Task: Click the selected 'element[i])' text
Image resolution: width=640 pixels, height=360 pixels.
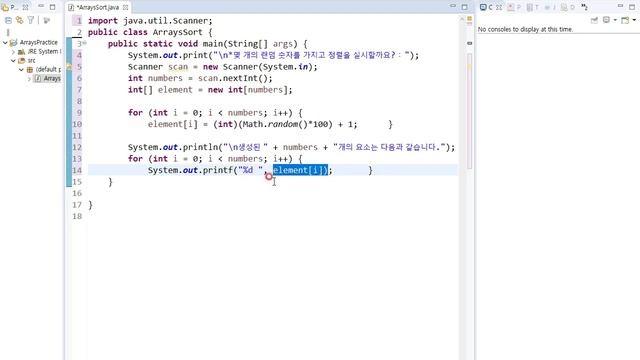Action: click(300, 170)
